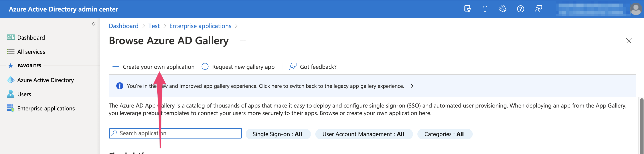Viewport: 644px width, 154px height.
Task: Open the feedback icon in header
Action: click(x=538, y=9)
